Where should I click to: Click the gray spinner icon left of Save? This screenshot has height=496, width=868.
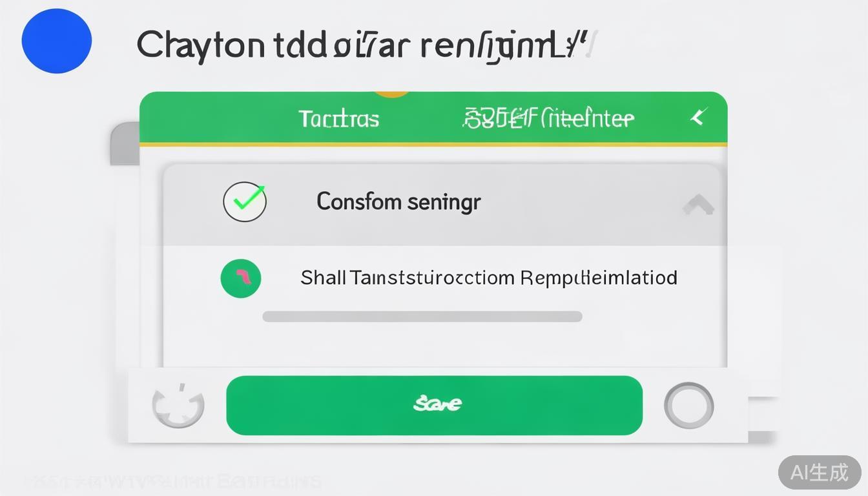178,406
